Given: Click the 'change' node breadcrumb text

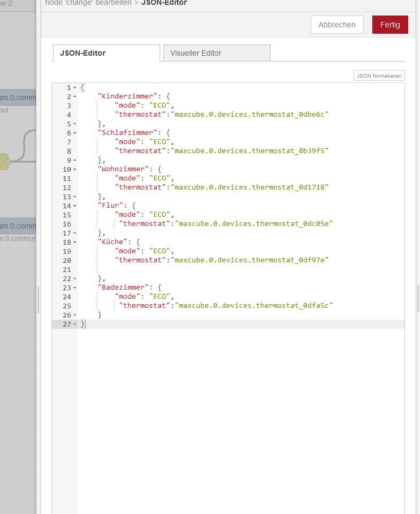Looking at the screenshot, I should [88, 3].
